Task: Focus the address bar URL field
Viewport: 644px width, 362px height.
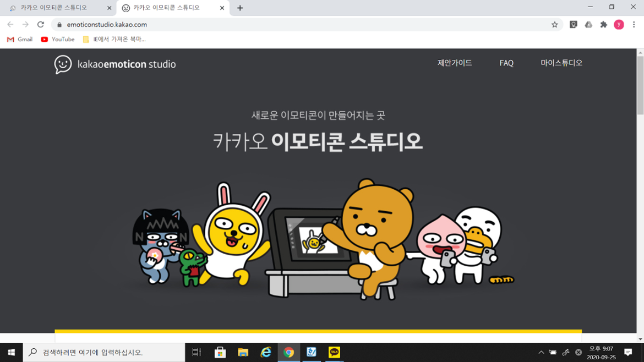Action: [304, 25]
